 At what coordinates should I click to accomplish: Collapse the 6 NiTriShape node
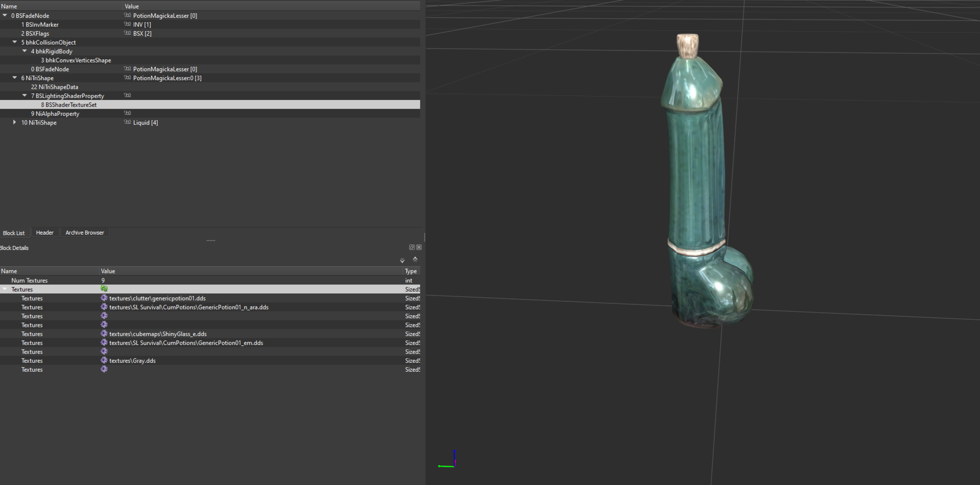(15, 78)
